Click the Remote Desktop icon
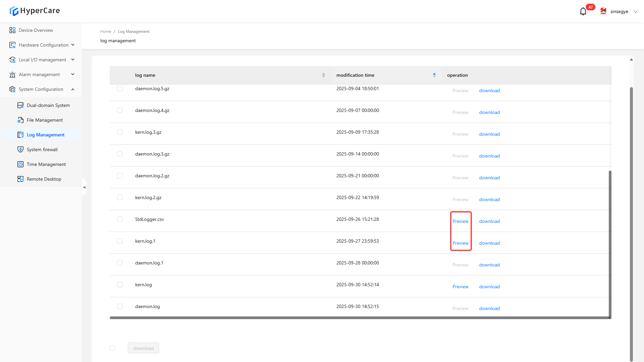The height and width of the screenshot is (362, 644). point(20,179)
